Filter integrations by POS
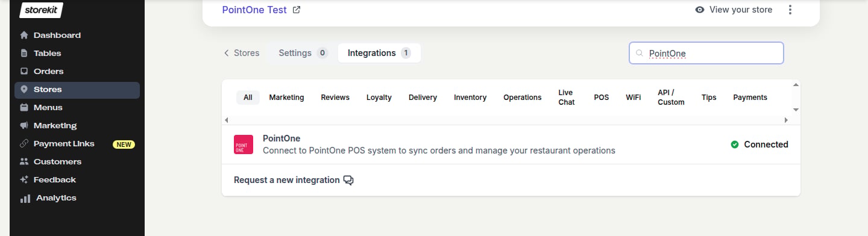Viewport: 868px width, 236px height. (x=602, y=98)
